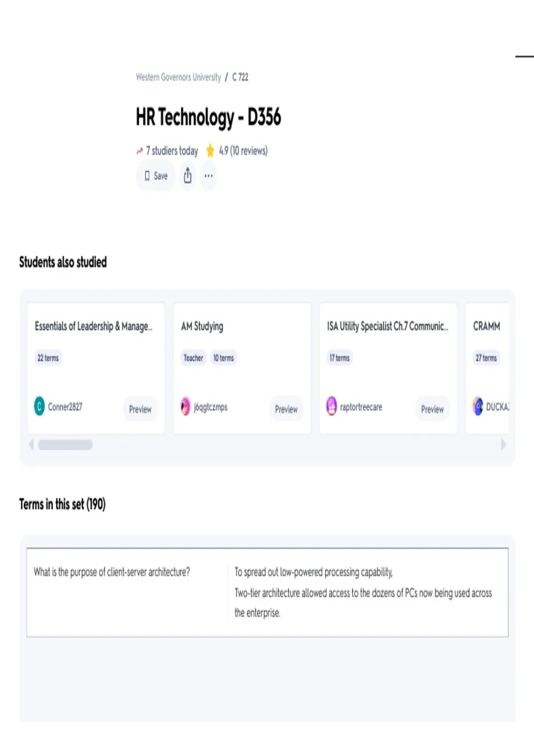Click j6qgtczmps user avatar
Image resolution: width=534 pixels, height=756 pixels.
point(186,406)
